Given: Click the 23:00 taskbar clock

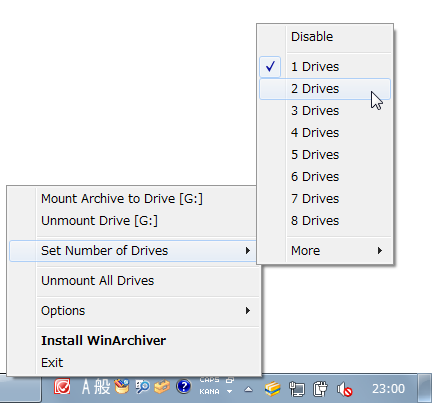Looking at the screenshot, I should 388,389.
